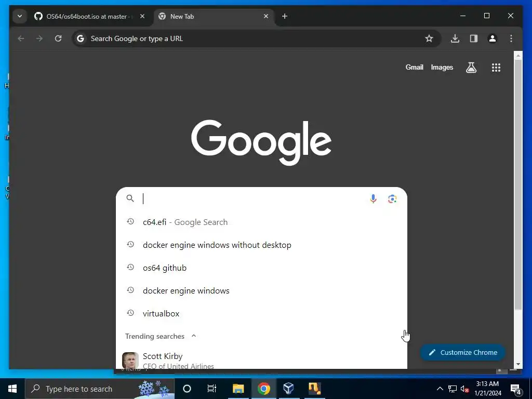Click the Customize Chrome button
532x399 pixels.
pyautogui.click(x=463, y=353)
